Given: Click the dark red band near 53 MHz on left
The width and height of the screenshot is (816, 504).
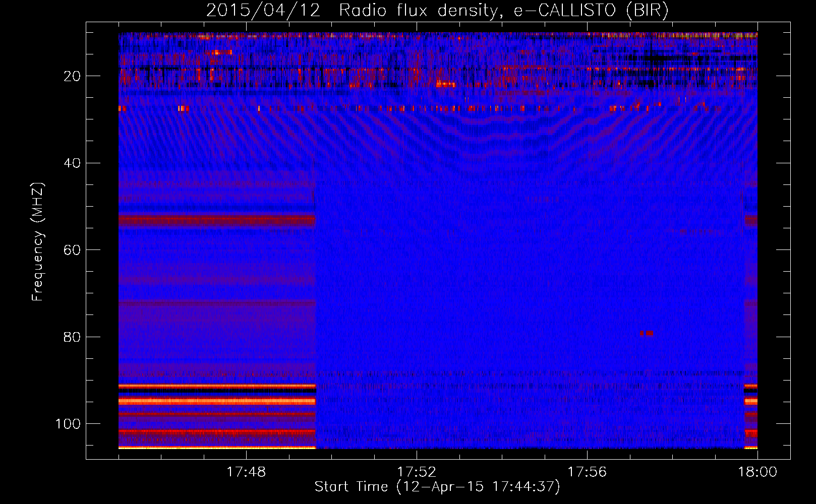Looking at the screenshot, I should [x=217, y=220].
